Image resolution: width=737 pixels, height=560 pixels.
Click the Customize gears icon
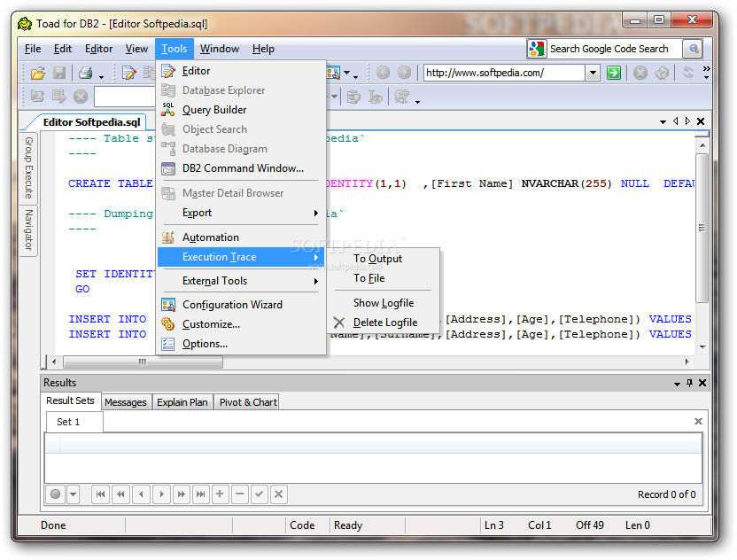pyautogui.click(x=168, y=324)
